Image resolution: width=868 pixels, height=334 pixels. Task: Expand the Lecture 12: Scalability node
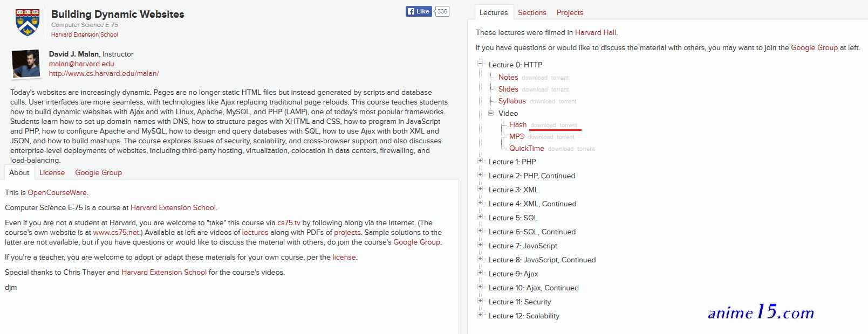tap(480, 315)
